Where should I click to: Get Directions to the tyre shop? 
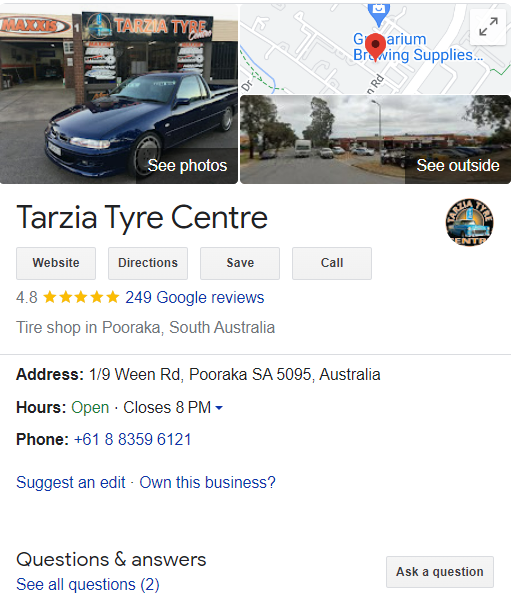pos(148,263)
